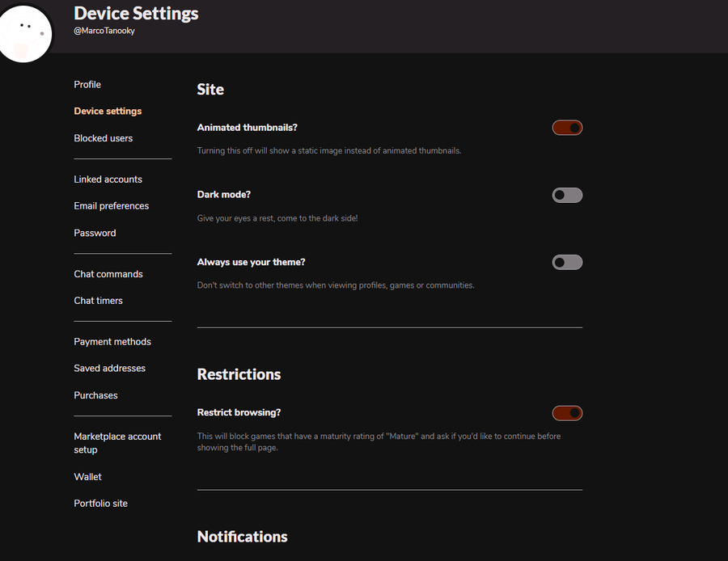This screenshot has width=728, height=561.
Task: View Purchases history
Action: point(95,395)
